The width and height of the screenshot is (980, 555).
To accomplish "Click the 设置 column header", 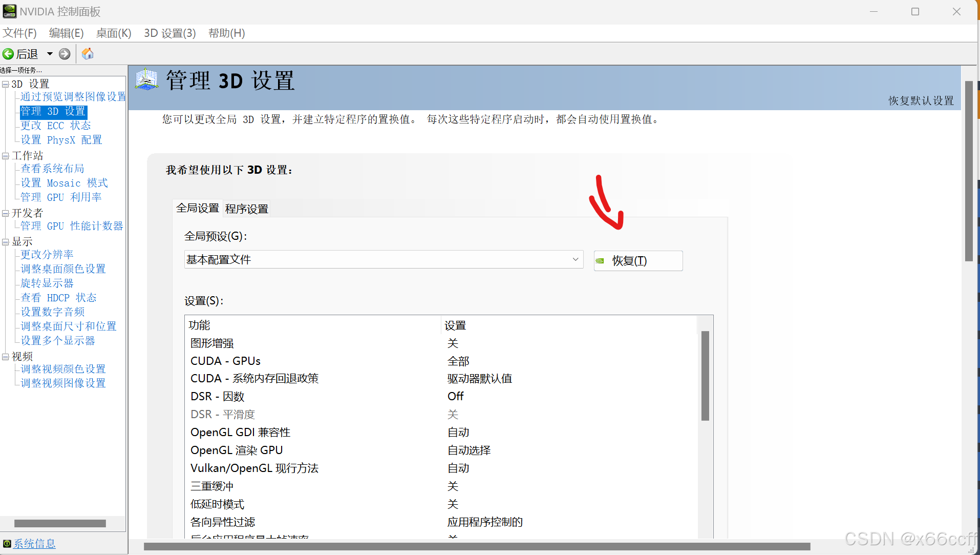I will 569,325.
